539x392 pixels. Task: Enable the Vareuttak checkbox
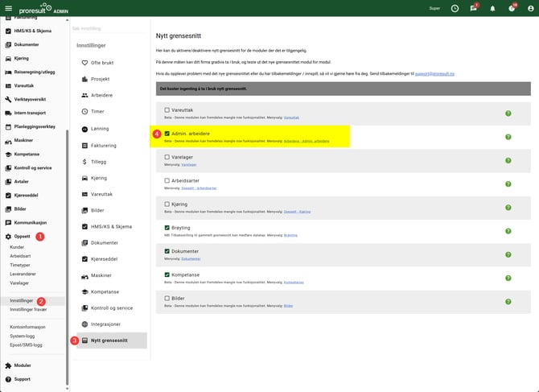[x=167, y=109]
